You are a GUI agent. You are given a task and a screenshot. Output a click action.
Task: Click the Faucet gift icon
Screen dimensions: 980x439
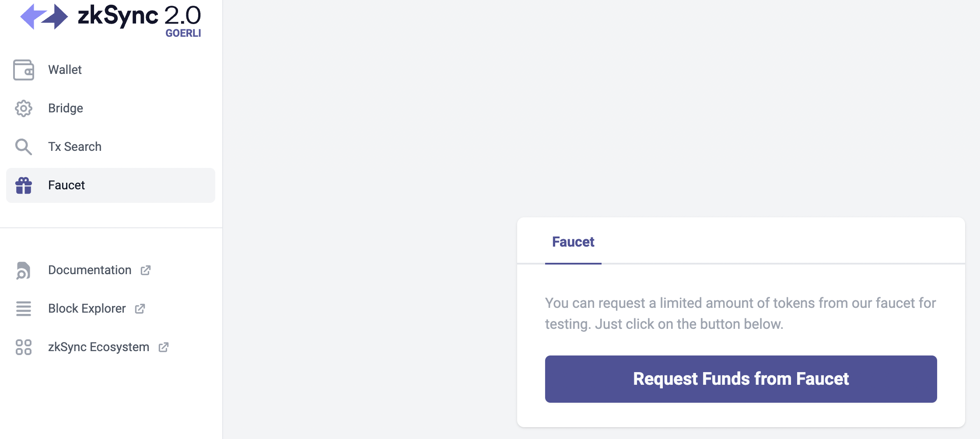click(24, 185)
